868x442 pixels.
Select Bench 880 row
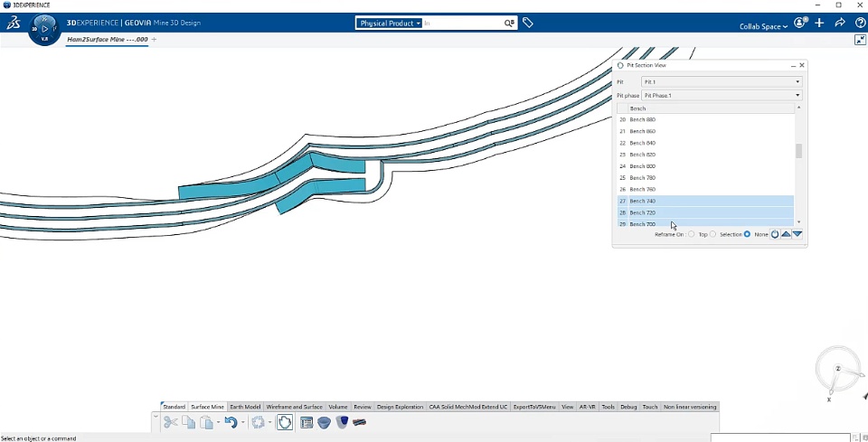tap(706, 119)
